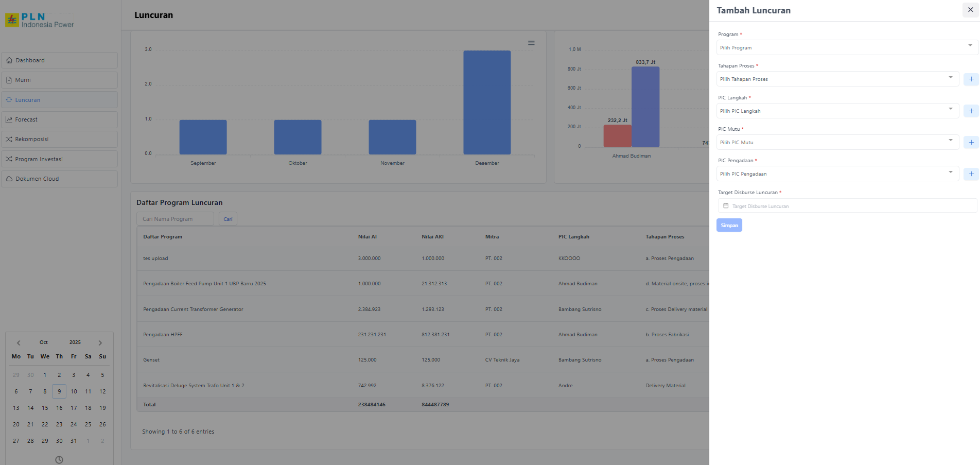Screen dimensions: 980x465
Task: Close the Tambah Luncuran panel
Action: [x=970, y=10]
